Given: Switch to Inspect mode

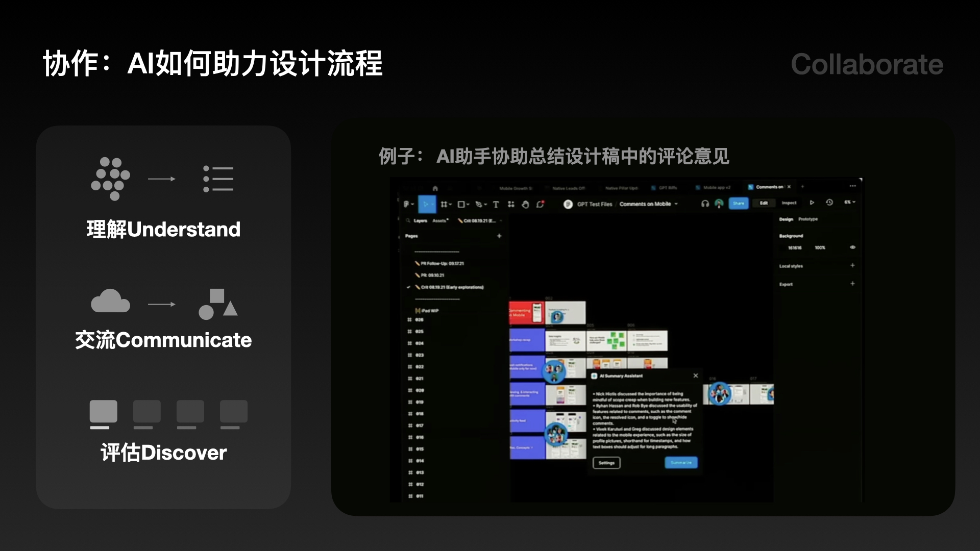Looking at the screenshot, I should 789,203.
